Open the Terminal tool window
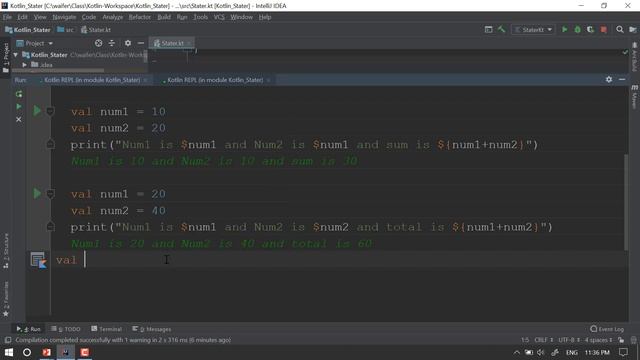Screen dimensions: 640x360 coord(107,329)
